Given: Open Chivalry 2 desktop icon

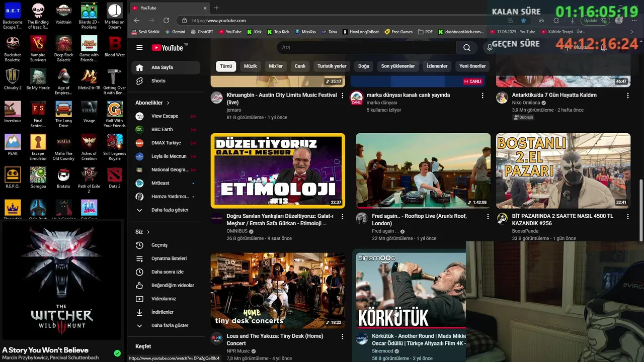Looking at the screenshot, I should pos(13,79).
